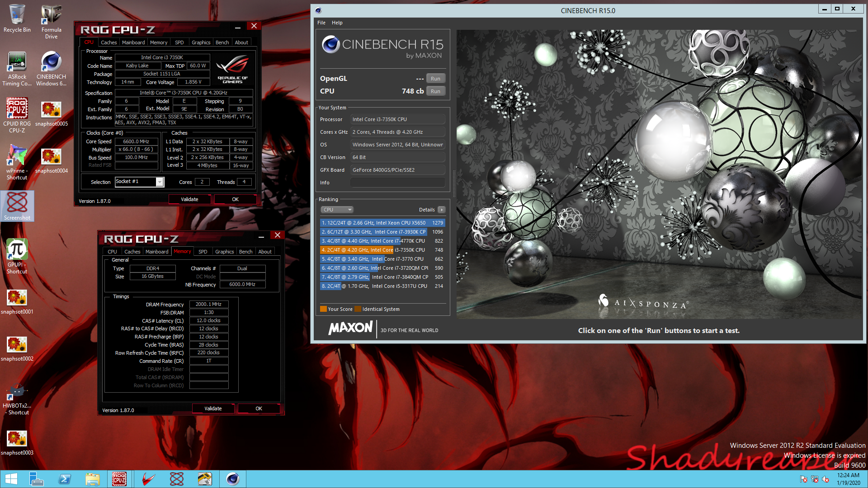Open Bench tab in top CPU-Z window
Image resolution: width=868 pixels, height=488 pixels.
tap(222, 42)
